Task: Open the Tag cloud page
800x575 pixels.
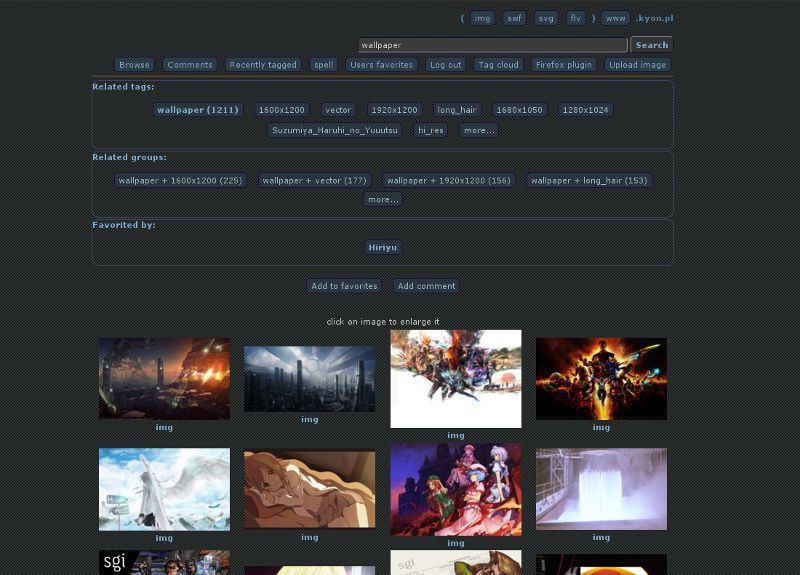Action: point(498,65)
